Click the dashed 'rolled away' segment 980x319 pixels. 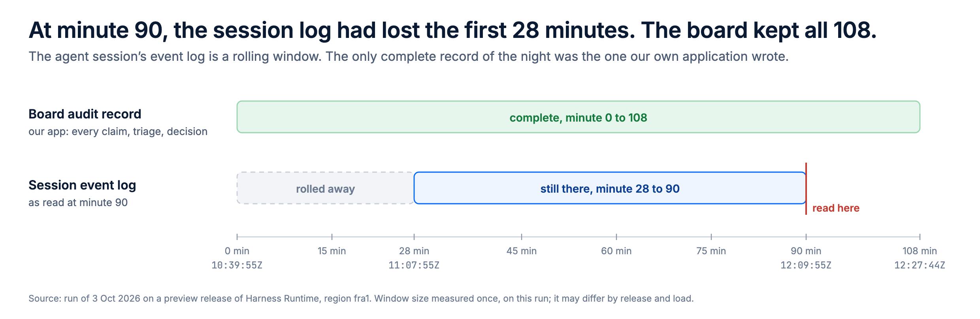tap(325, 188)
